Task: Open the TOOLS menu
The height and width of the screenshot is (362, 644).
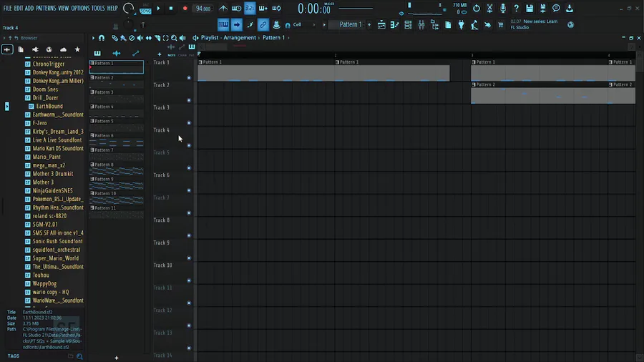Action: coord(98,8)
